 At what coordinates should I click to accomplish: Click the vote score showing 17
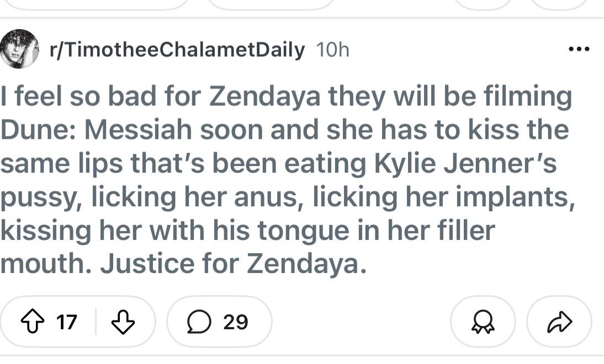pos(67,322)
